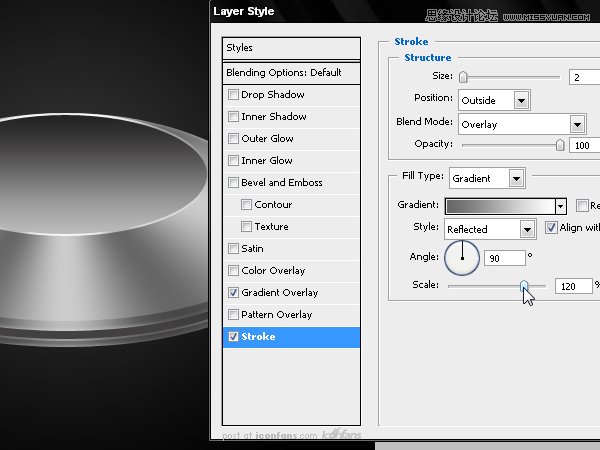Click the Angle dial control

[x=463, y=259]
